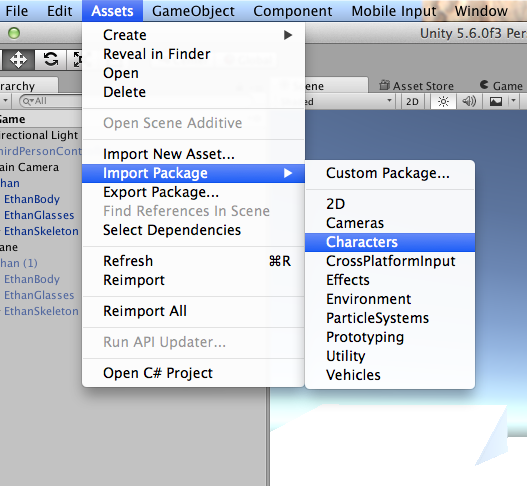Screen dimensions: 527x486
Task: Click the hierarchy search field
Action: [x=50, y=101]
